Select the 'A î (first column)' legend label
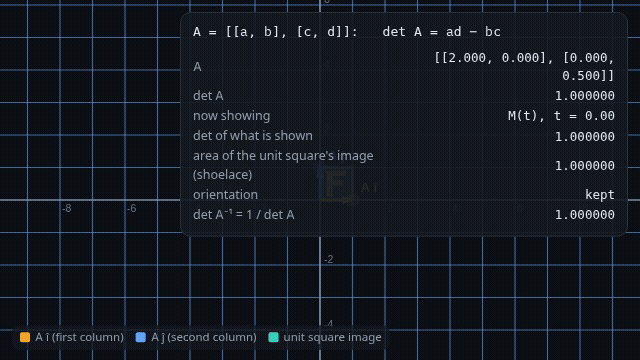 pos(80,337)
